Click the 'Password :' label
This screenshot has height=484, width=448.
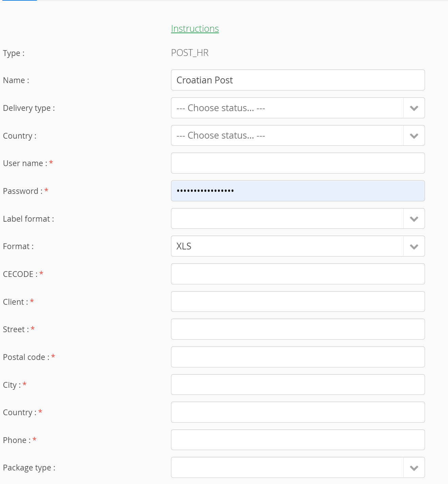23,191
